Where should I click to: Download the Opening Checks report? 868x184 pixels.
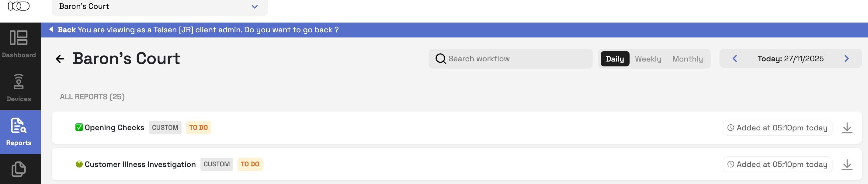[847, 128]
